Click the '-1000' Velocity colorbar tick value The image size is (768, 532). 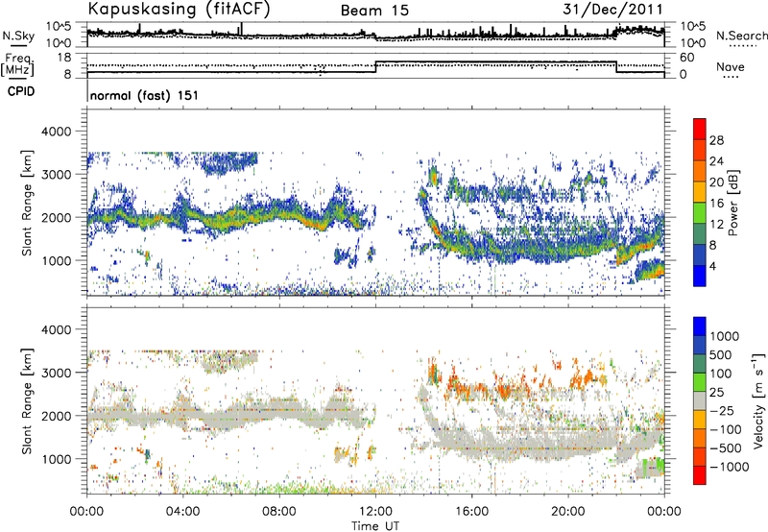[730, 467]
